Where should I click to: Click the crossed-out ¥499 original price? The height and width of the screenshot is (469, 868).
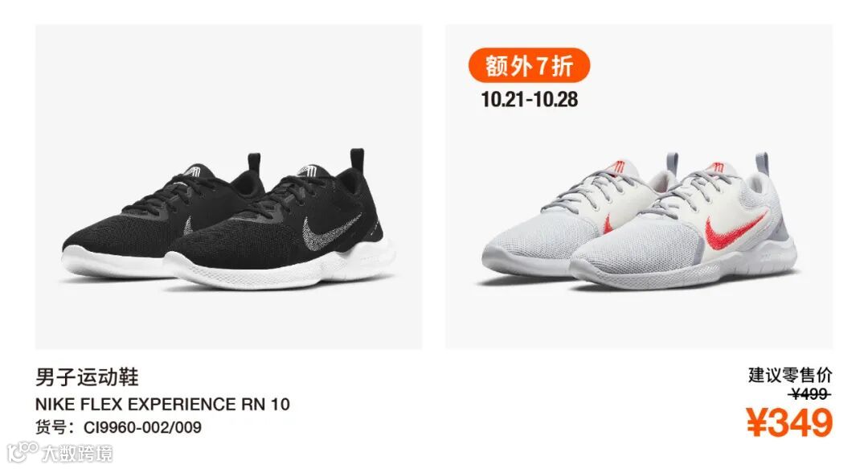[x=810, y=394]
